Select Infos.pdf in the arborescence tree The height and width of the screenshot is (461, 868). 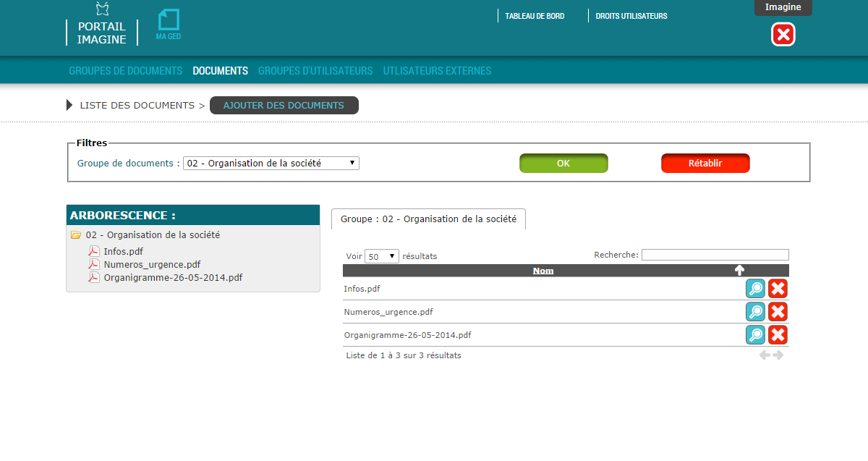(x=124, y=251)
